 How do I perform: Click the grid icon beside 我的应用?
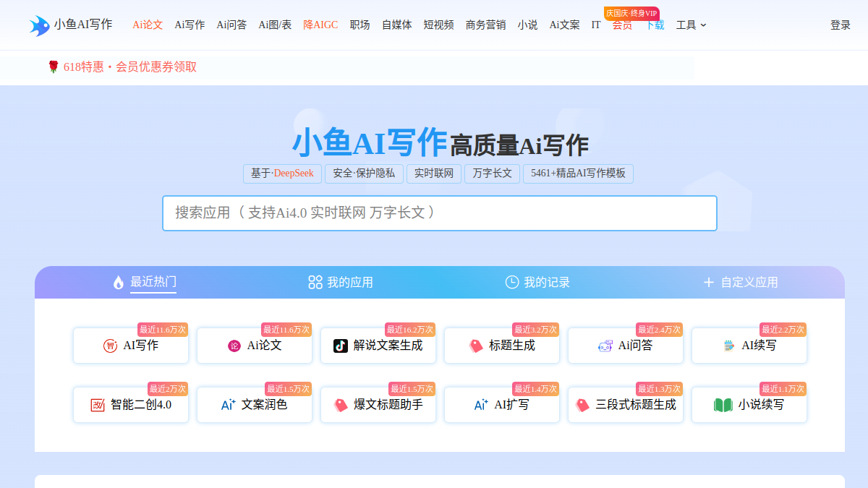(x=315, y=282)
